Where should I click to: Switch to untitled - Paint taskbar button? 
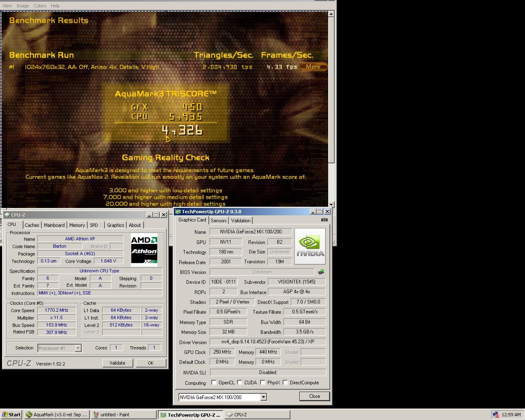[123, 415]
